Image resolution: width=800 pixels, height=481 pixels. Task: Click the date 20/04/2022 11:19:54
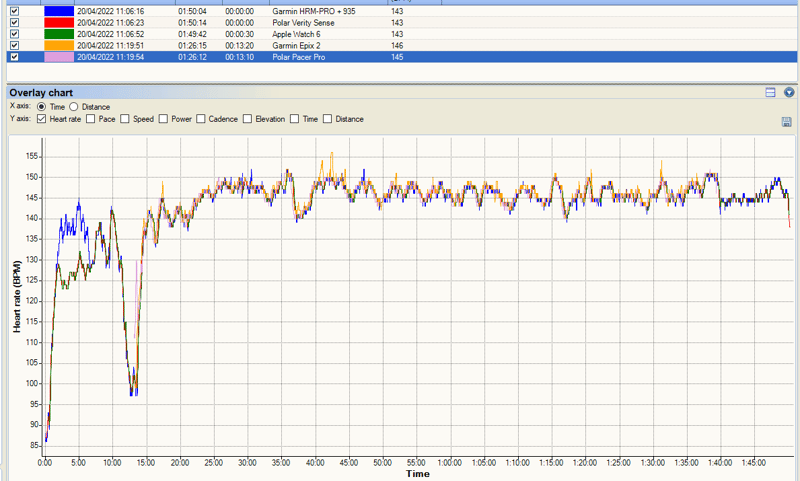(111, 57)
